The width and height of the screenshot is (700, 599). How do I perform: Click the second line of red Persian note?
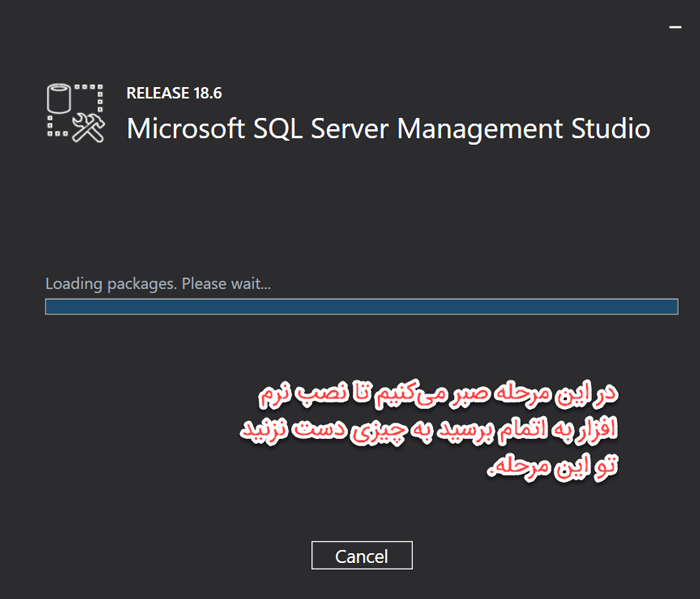pyautogui.click(x=429, y=430)
